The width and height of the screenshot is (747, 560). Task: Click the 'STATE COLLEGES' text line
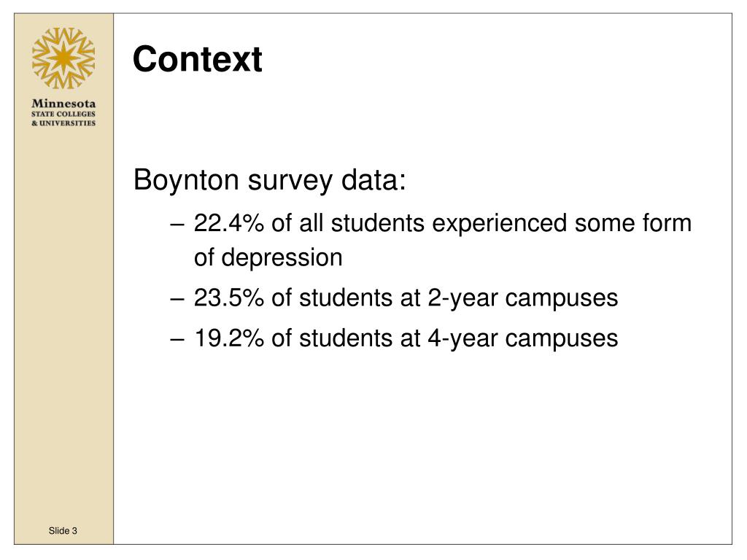(63, 114)
